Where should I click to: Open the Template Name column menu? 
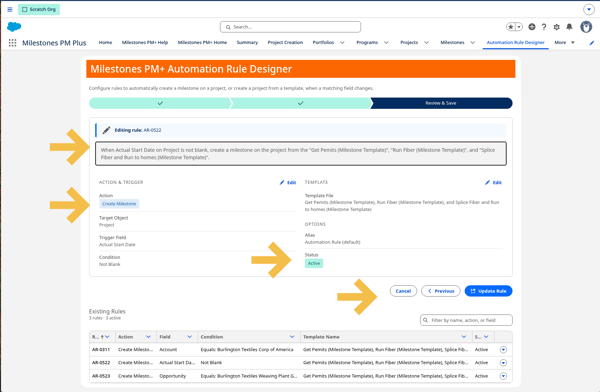click(464, 337)
